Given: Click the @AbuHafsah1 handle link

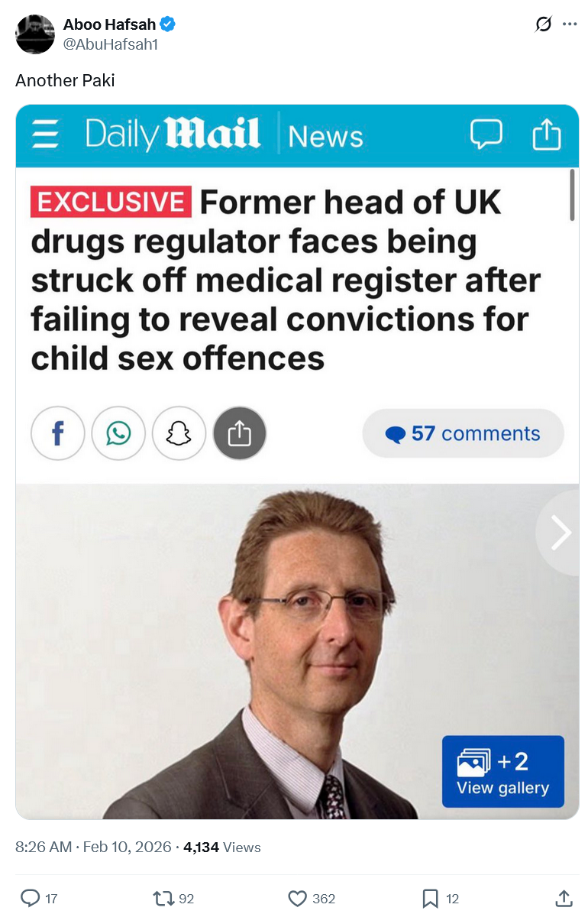Looking at the screenshot, I should [x=110, y=44].
